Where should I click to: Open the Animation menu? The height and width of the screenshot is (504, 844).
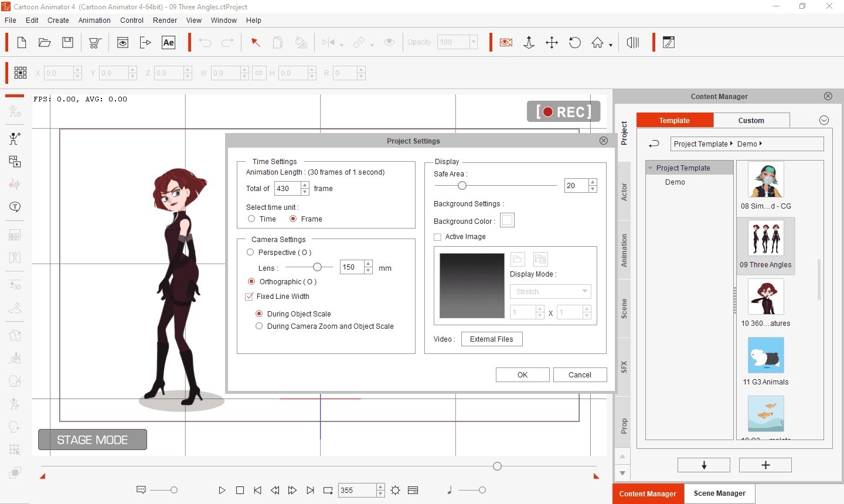94,20
